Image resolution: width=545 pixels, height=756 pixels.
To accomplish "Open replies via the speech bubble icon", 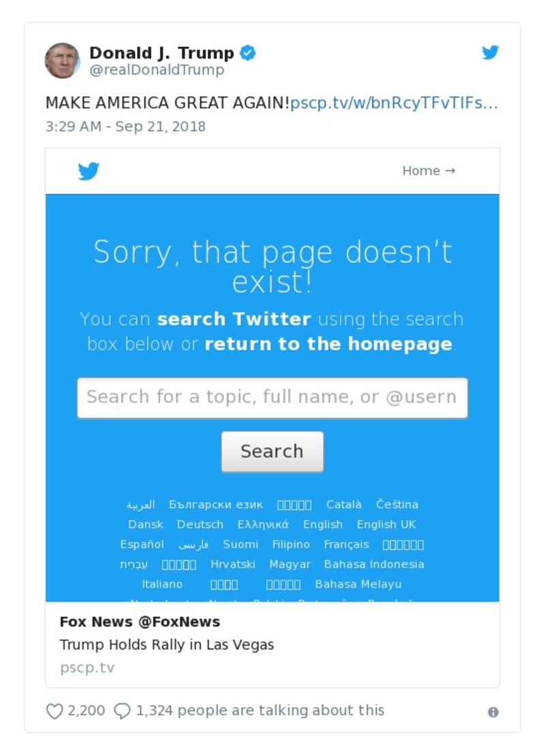I will click(123, 710).
